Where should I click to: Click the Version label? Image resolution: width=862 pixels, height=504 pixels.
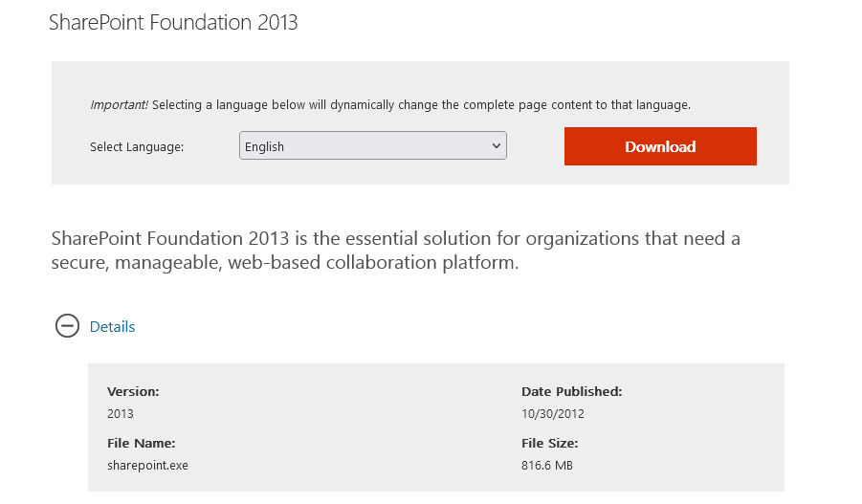[x=133, y=391]
